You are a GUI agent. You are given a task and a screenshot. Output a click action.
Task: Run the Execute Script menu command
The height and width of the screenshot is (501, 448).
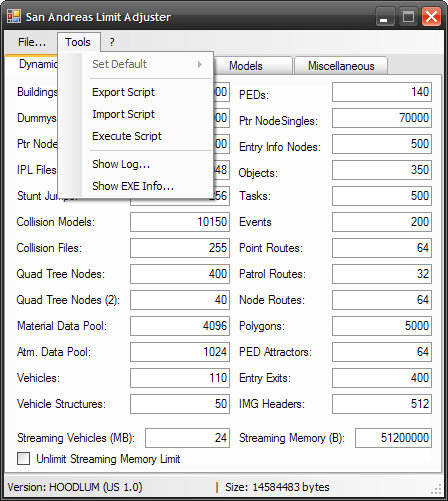click(127, 136)
